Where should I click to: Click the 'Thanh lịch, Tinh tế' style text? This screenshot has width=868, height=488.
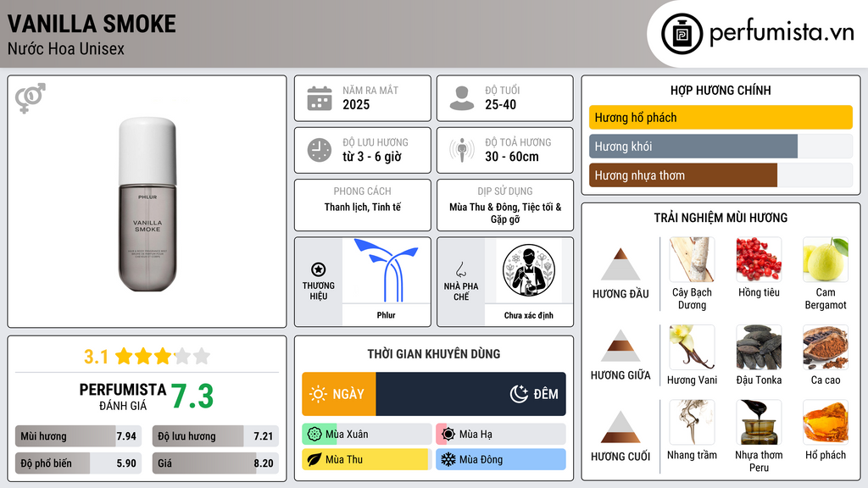pyautogui.click(x=363, y=207)
